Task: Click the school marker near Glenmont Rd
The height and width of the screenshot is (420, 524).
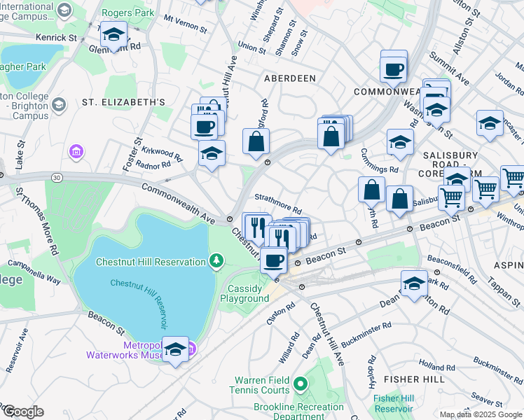Action: 113,36
